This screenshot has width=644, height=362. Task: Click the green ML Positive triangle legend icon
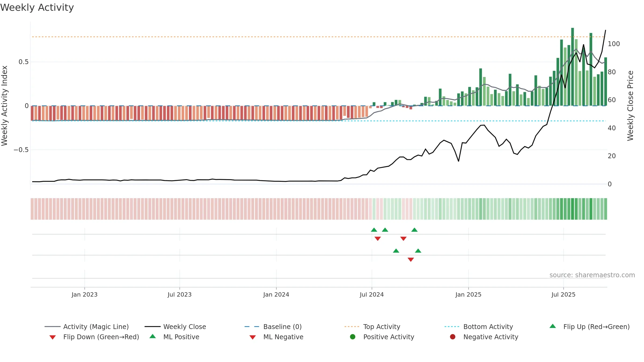(x=153, y=336)
